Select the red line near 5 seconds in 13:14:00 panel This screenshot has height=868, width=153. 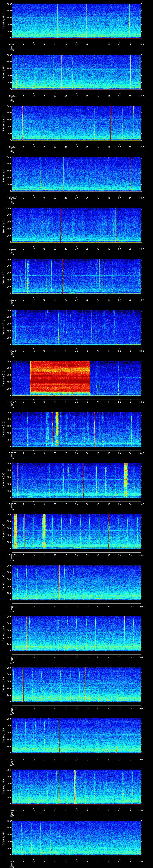point(23,684)
